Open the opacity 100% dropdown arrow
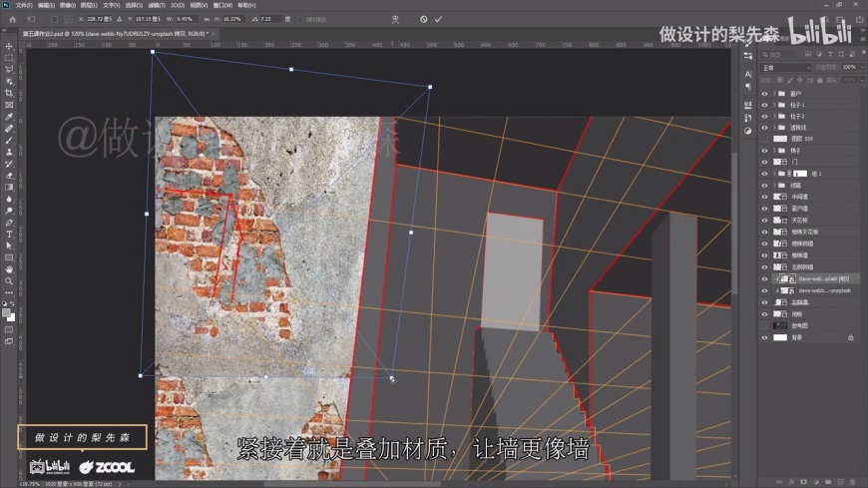Image resolution: width=868 pixels, height=488 pixels. coord(861,67)
